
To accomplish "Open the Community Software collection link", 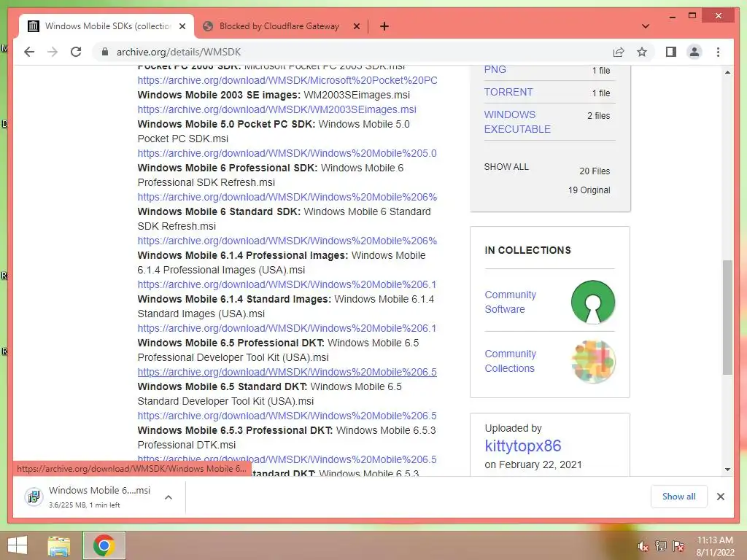I will (510, 302).
